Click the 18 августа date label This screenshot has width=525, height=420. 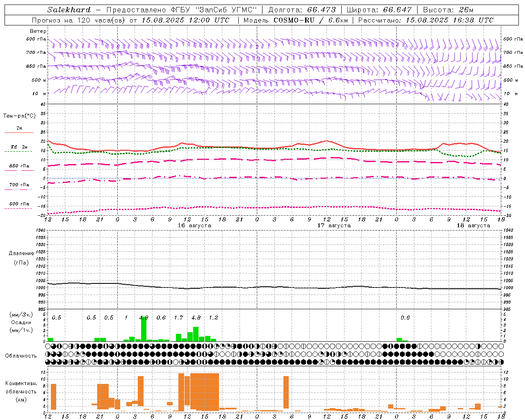(473, 226)
